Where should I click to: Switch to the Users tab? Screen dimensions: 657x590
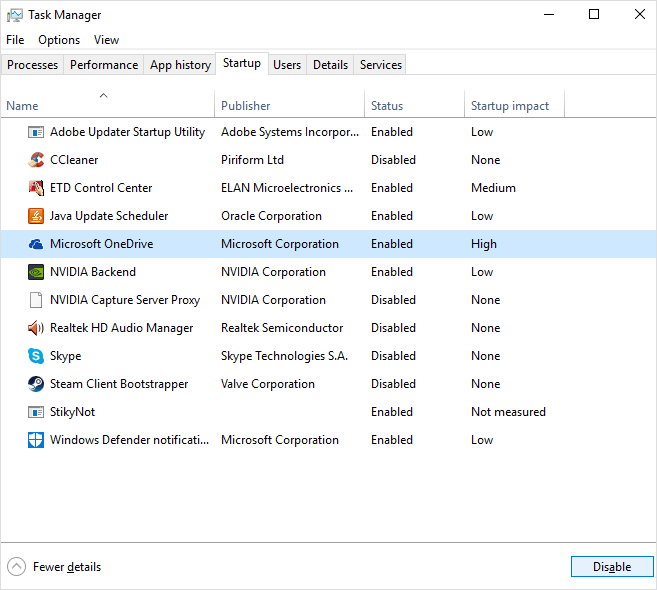(x=287, y=65)
